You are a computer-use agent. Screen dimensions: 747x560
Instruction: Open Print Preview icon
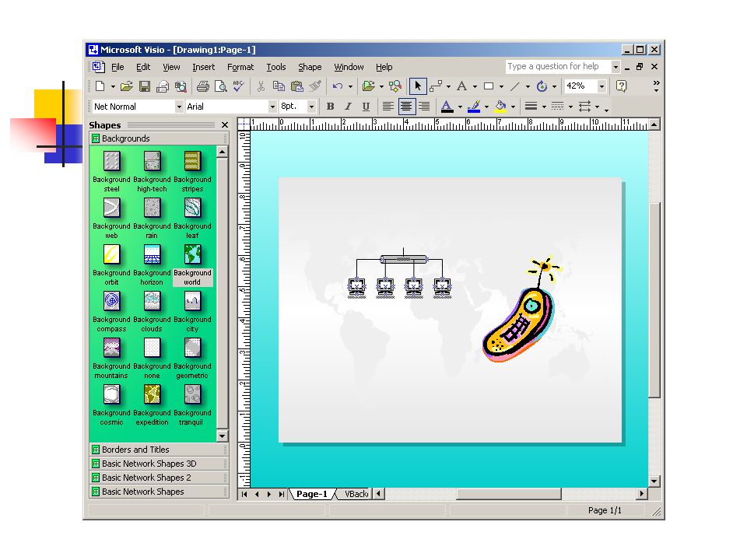click(220, 86)
